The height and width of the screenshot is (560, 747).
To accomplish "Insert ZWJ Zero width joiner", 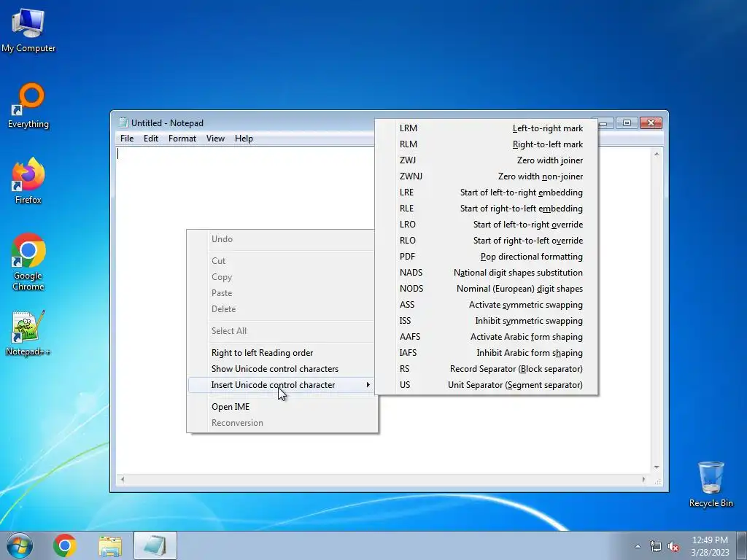I will 487,160.
